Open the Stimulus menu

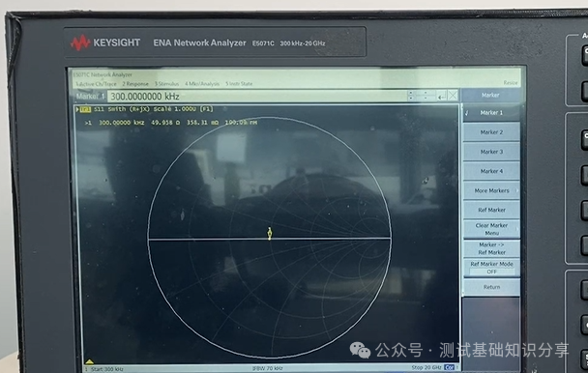pyautogui.click(x=167, y=84)
